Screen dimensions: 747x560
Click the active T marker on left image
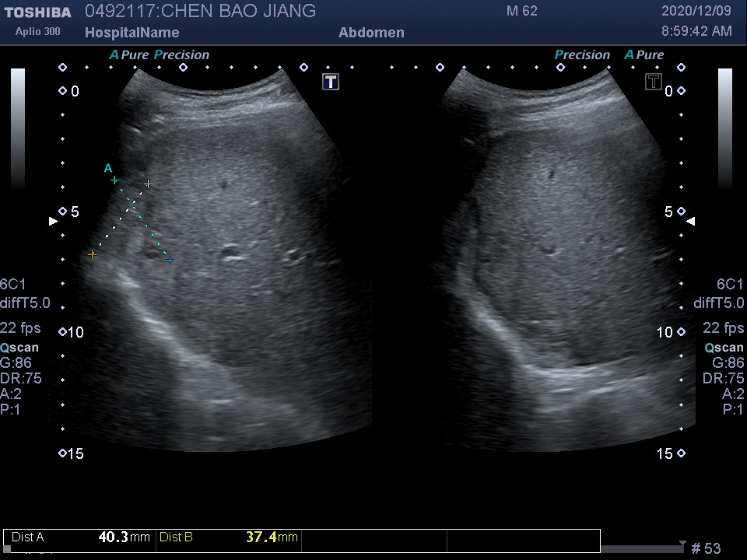pyautogui.click(x=331, y=82)
